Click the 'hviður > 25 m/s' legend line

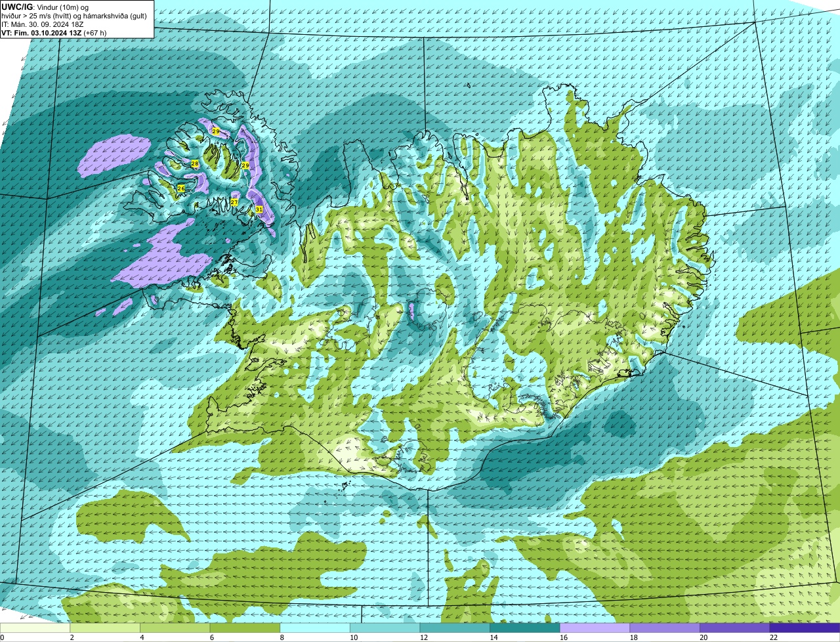click(x=74, y=16)
